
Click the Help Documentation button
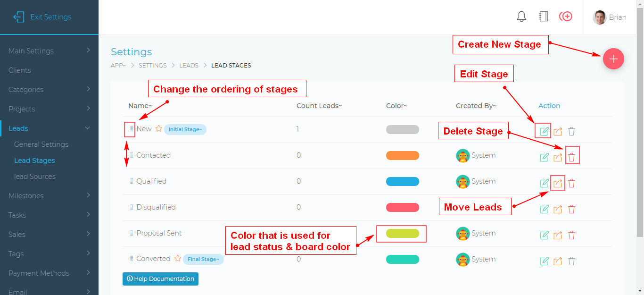pyautogui.click(x=160, y=278)
